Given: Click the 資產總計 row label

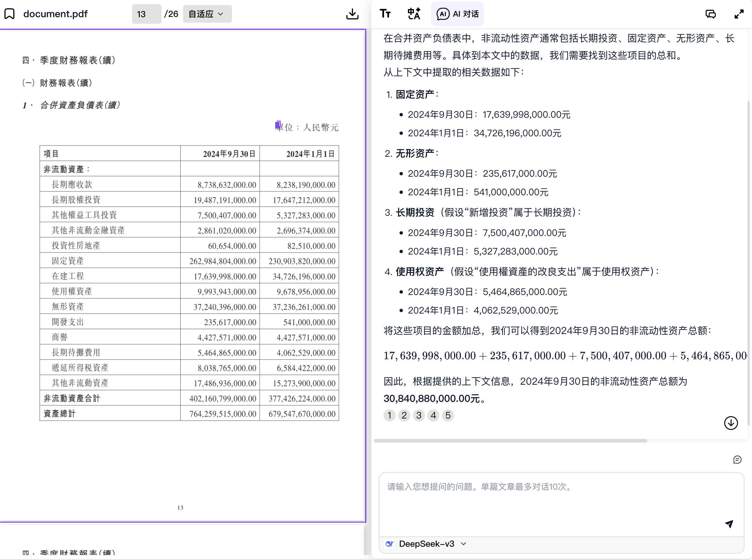Looking at the screenshot, I should (60, 413).
